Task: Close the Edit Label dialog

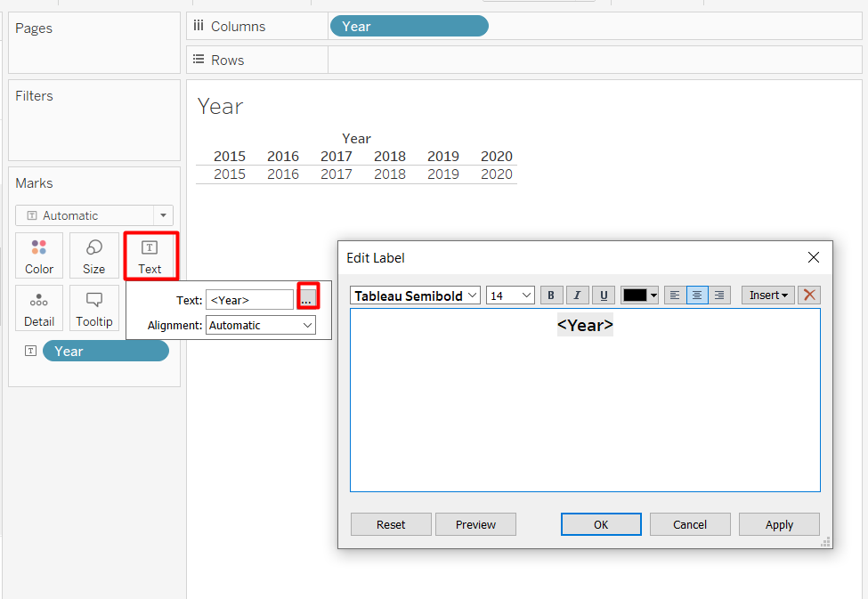Action: [813, 258]
